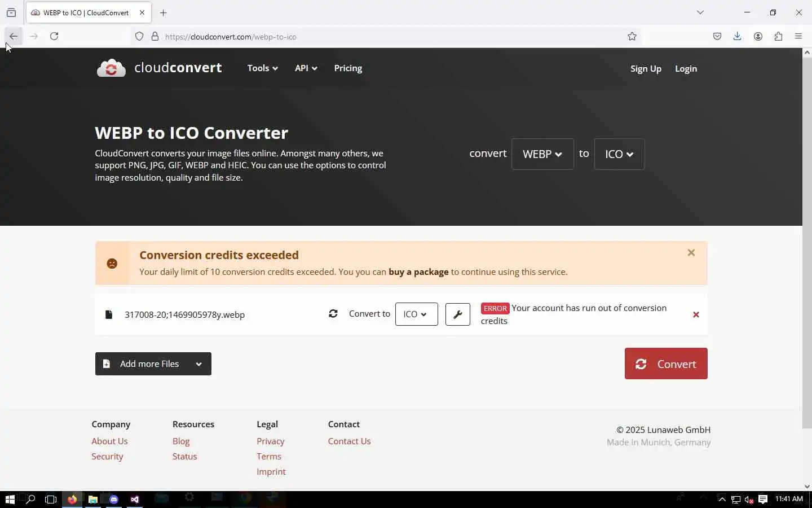Click the file icon next to 317008-20;1469905978y.webp
The image size is (812, 508).
point(109,314)
